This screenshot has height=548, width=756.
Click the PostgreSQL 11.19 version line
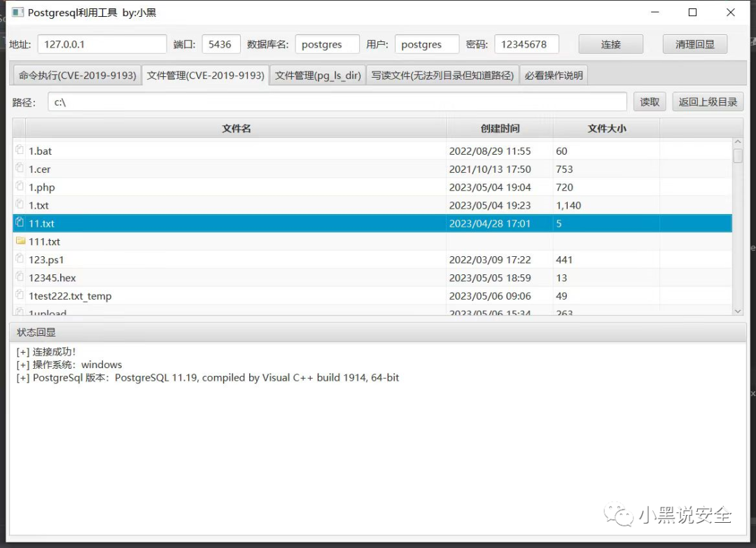(x=208, y=378)
